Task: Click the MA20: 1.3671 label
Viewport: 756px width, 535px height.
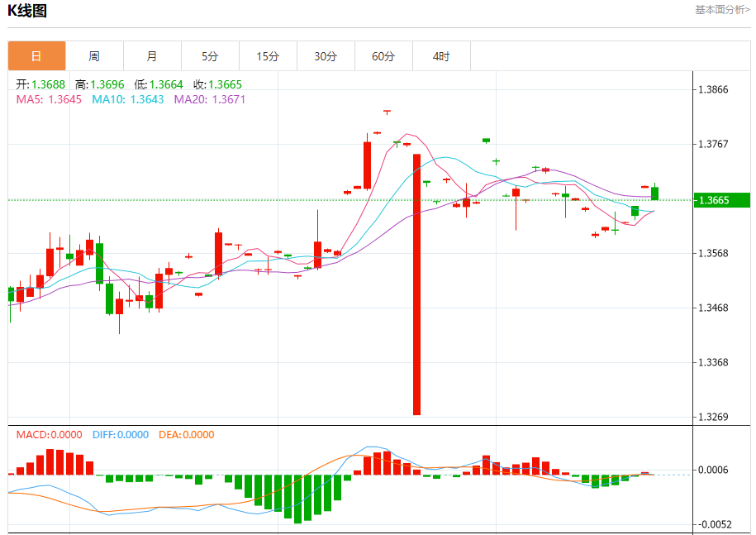Action: (210, 99)
